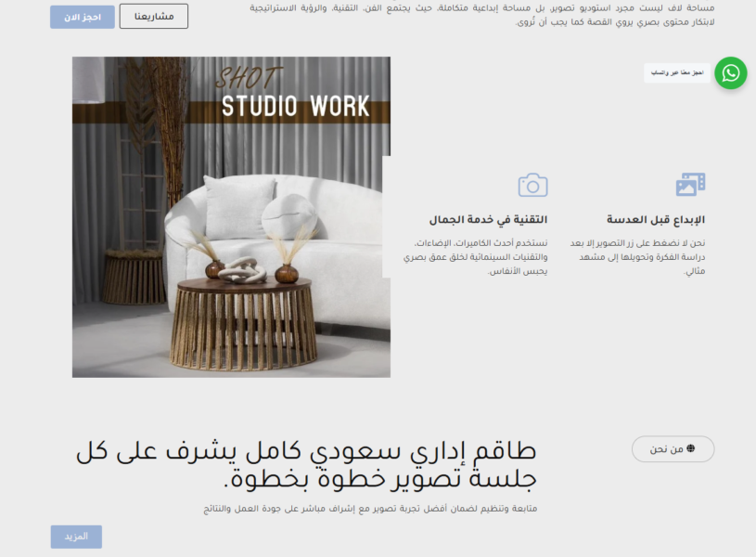
Task: Click the photo-film icon above الإبداع قبل العدسة
Action: point(690,184)
